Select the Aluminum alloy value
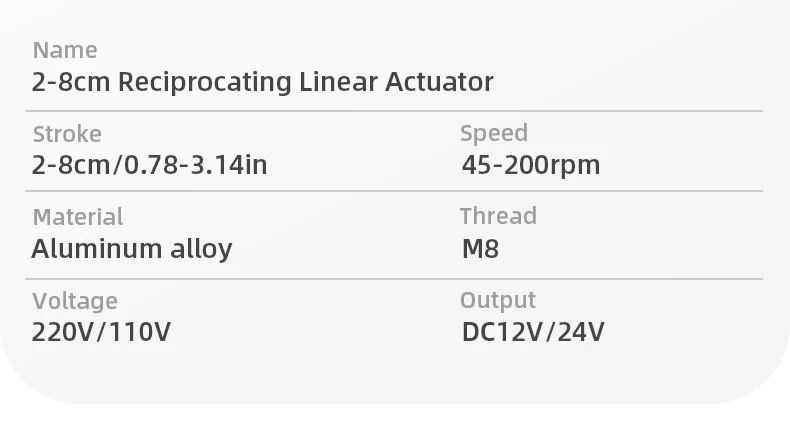The image size is (790, 442). (x=131, y=249)
